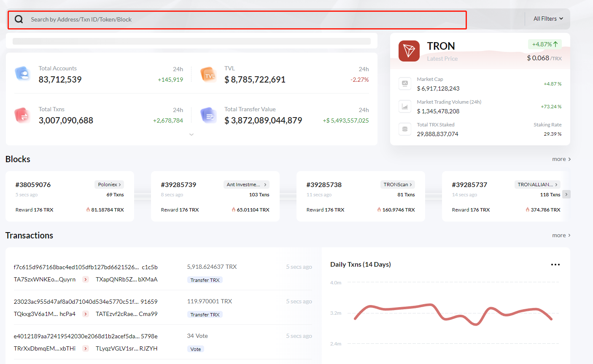Open block #39285739
Viewport: 593px width, 364px height.
178,185
